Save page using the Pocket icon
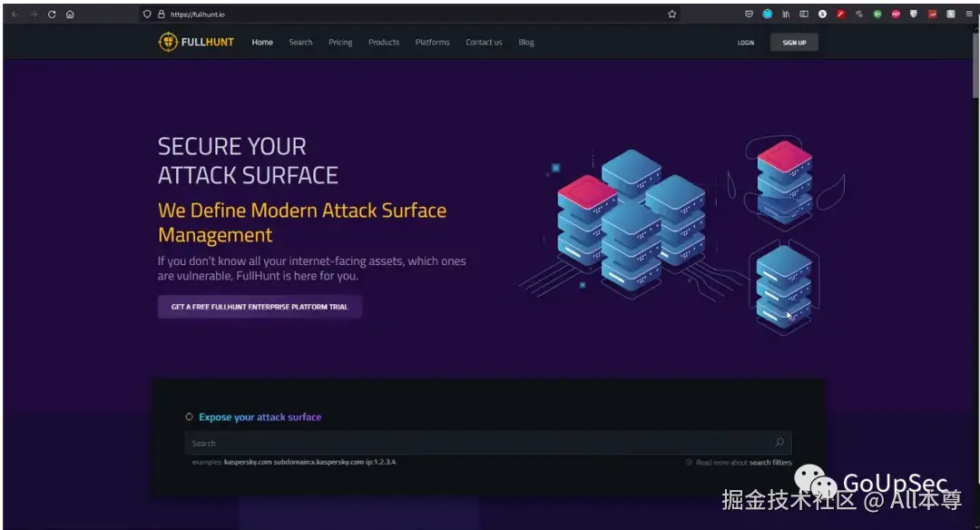 (x=749, y=14)
